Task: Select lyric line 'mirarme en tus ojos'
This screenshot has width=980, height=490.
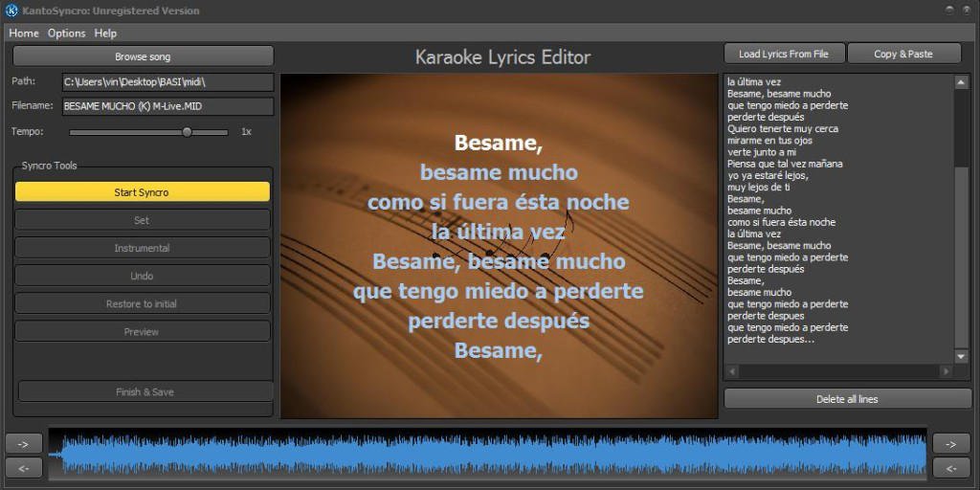Action: 771,141
